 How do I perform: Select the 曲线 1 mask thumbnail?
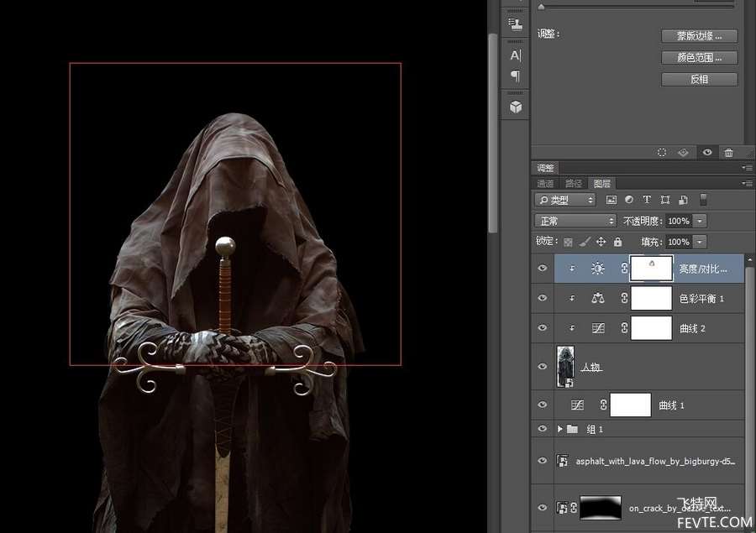tap(631, 405)
